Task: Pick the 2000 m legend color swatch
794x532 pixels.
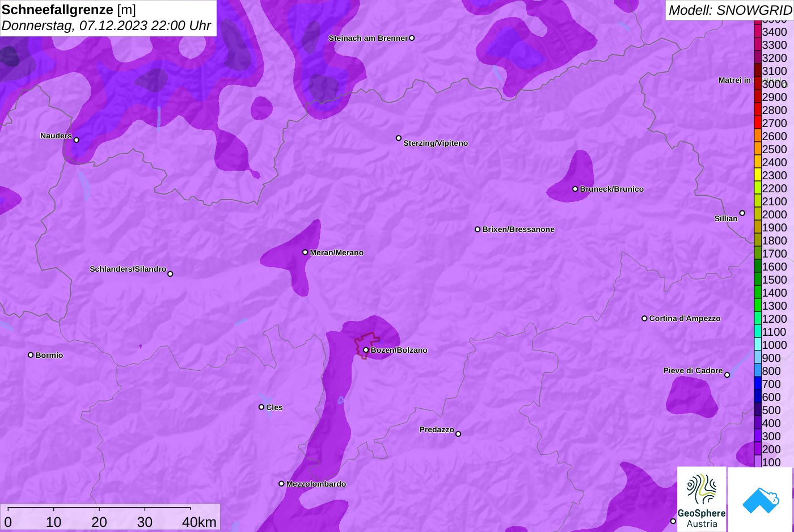Action: click(757, 214)
